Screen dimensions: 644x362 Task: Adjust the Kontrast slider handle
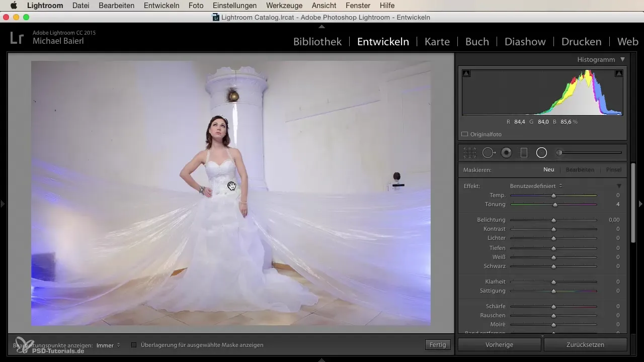click(x=553, y=229)
